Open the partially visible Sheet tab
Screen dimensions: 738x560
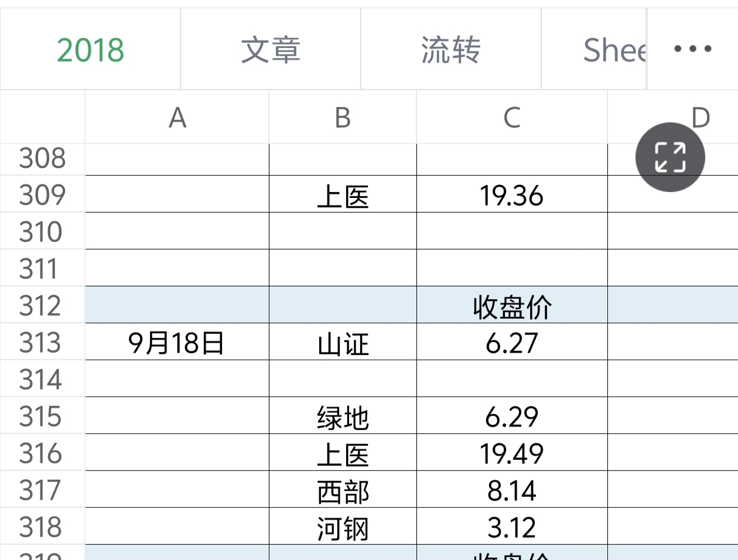click(594, 49)
